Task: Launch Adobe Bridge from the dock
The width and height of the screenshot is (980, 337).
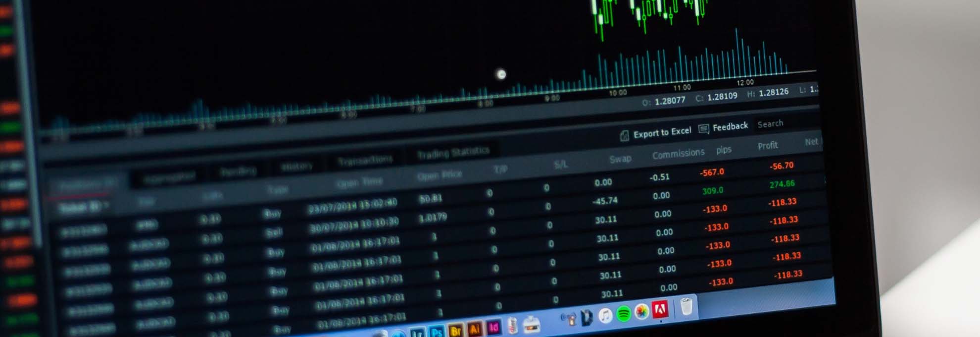Action: pyautogui.click(x=456, y=331)
